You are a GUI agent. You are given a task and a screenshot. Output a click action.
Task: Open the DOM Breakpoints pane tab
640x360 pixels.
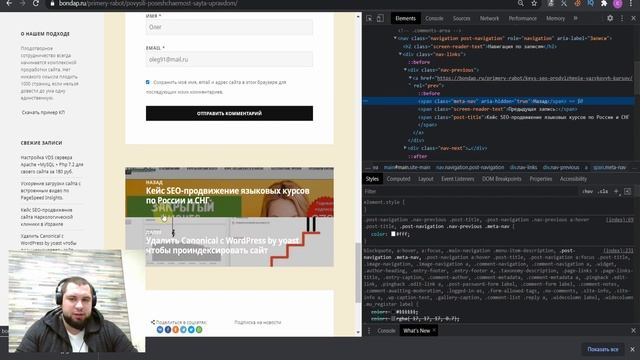pos(501,179)
